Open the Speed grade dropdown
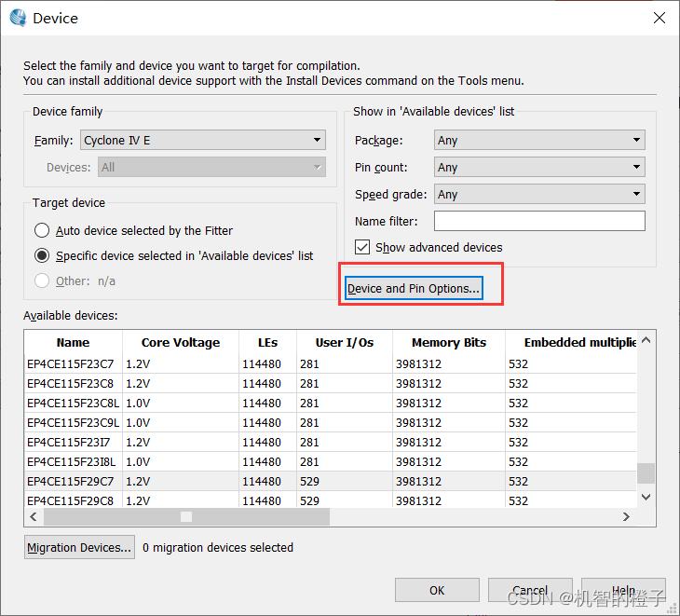Image resolution: width=680 pixels, height=616 pixels. tap(539, 194)
